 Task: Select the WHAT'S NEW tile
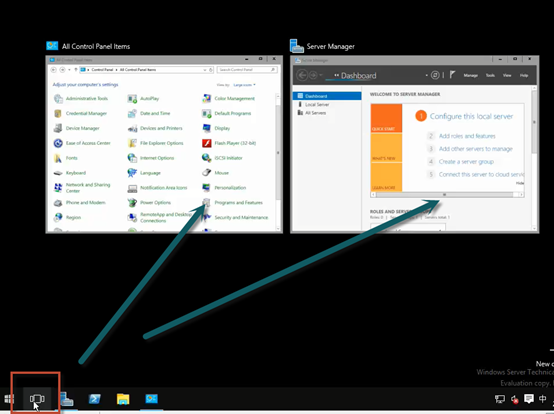386,148
